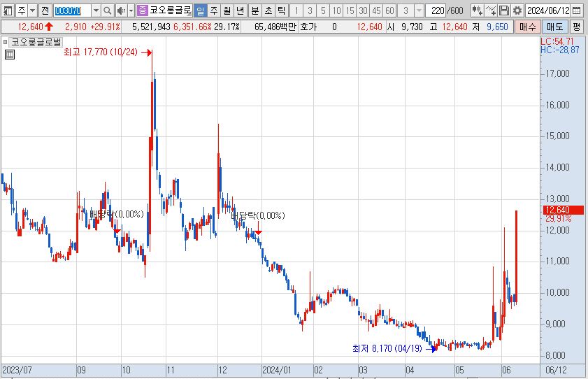588x379 pixels.
Task: Click the purple 증 badge icon
Action: [x=142, y=10]
